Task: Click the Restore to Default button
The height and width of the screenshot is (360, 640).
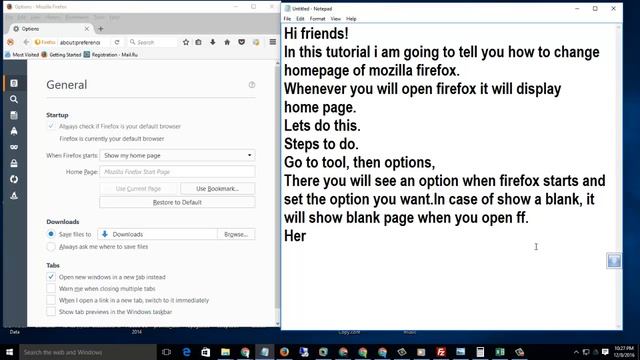Action: tap(177, 202)
